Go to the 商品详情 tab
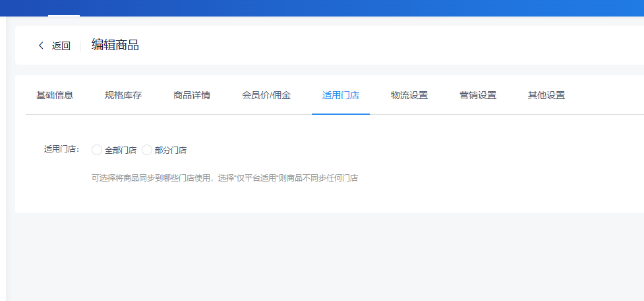Image resolution: width=644 pixels, height=301 pixels. pos(192,95)
